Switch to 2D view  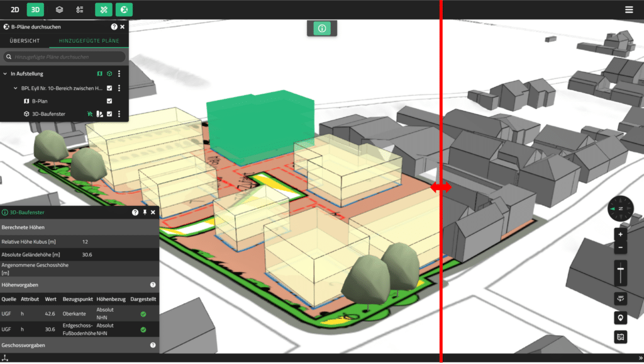point(15,9)
